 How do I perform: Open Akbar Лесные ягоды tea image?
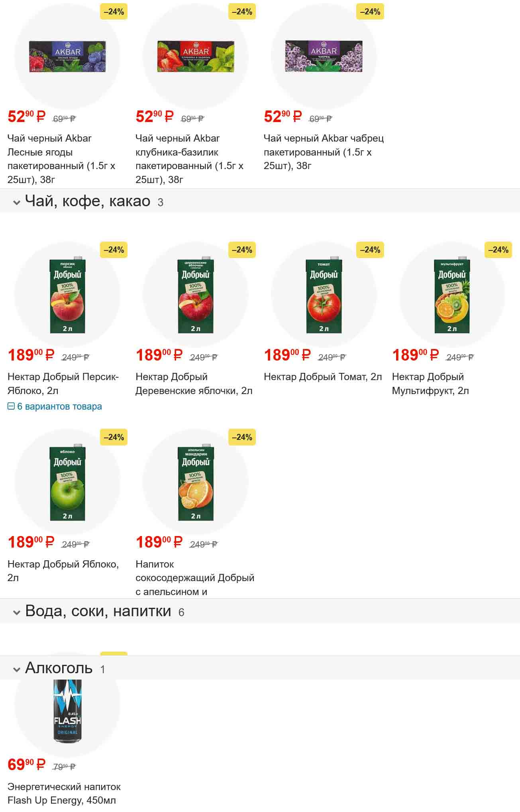tap(67, 57)
